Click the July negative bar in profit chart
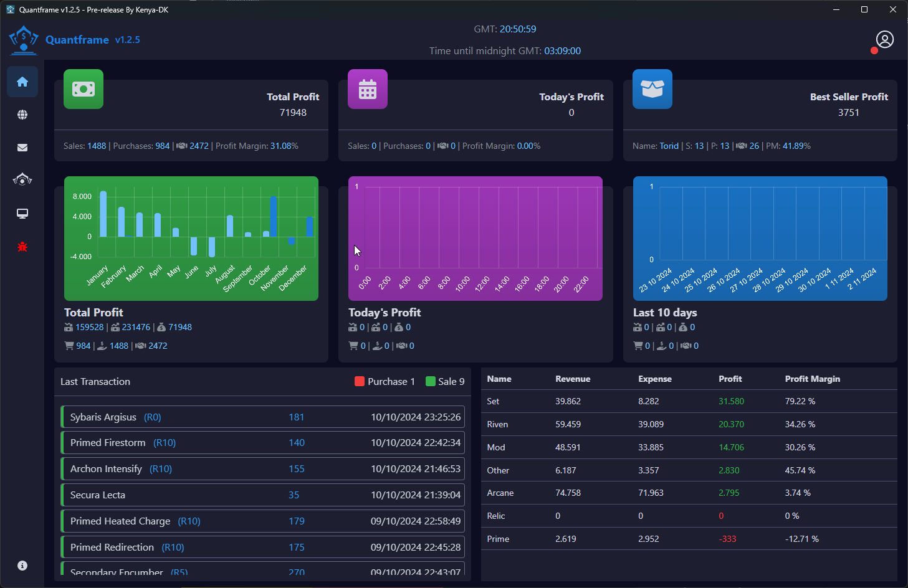The image size is (908, 588). click(x=212, y=247)
